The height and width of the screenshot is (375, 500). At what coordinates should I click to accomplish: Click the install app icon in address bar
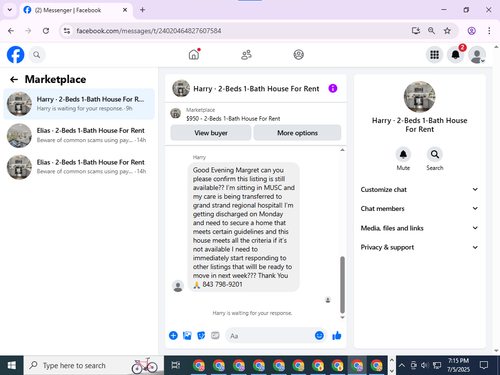click(416, 31)
